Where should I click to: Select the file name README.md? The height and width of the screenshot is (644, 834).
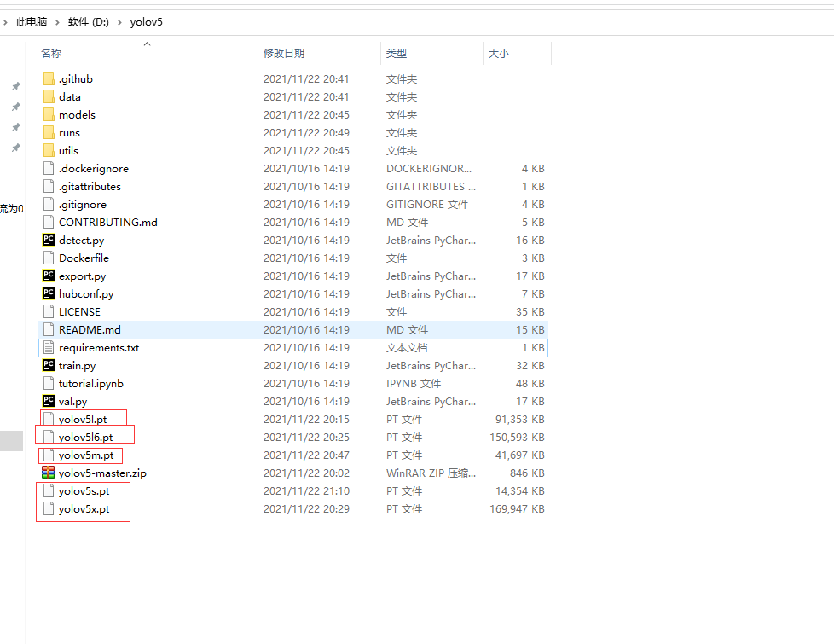(90, 329)
